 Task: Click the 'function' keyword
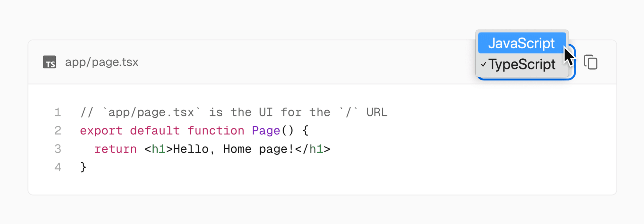(216, 130)
